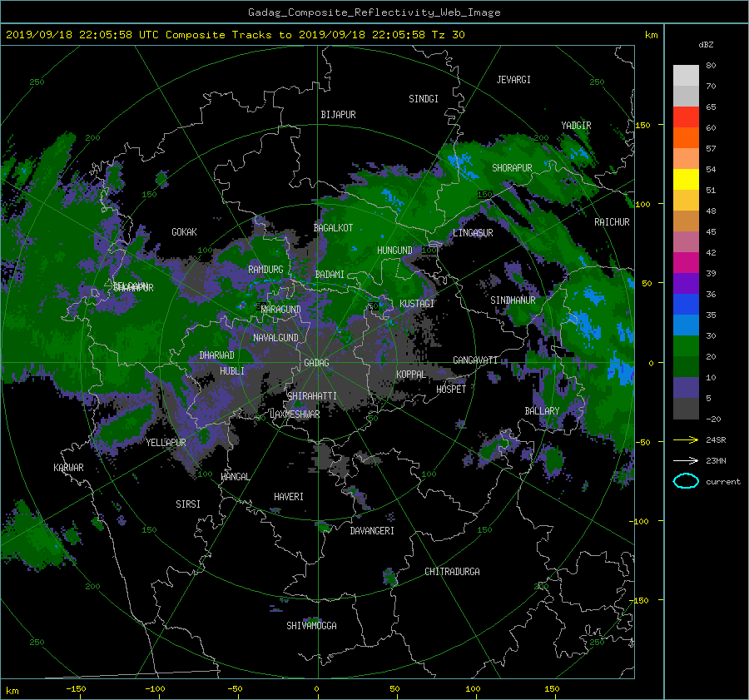Select the yellow 54 dBZ color swatch
Viewport: 749px width, 700px height.
pyautogui.click(x=686, y=180)
